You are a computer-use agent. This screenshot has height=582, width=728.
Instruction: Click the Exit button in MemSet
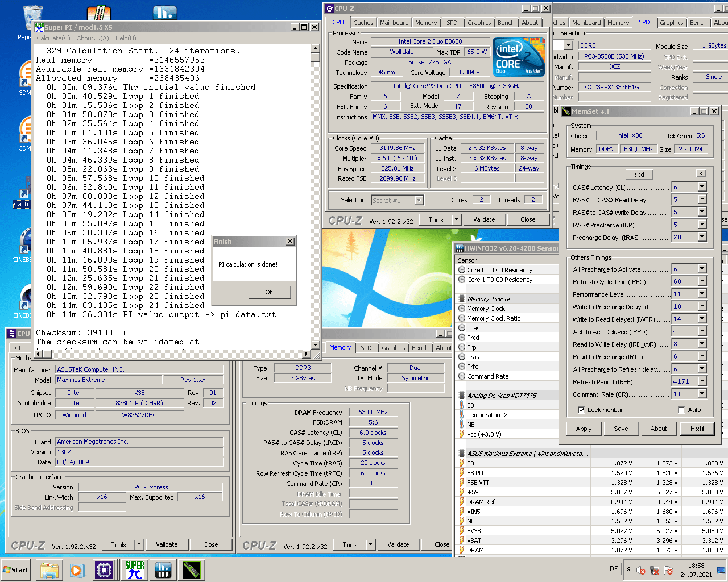[697, 429]
